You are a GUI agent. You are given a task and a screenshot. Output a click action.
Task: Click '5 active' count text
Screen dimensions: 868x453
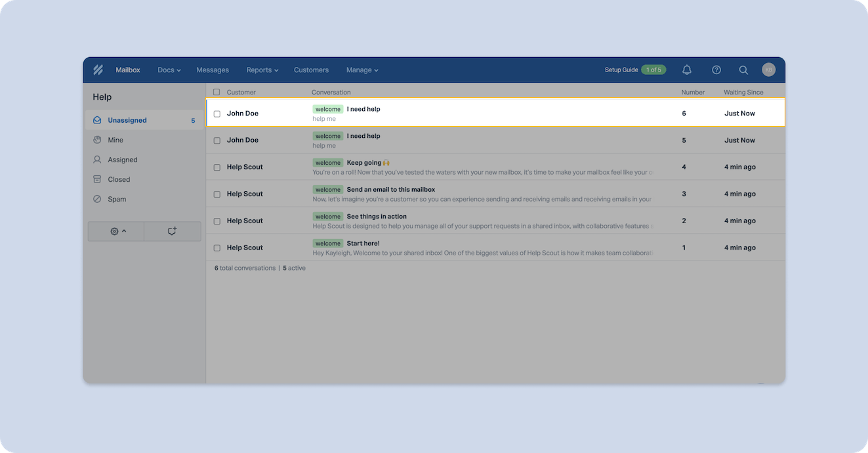pos(294,268)
